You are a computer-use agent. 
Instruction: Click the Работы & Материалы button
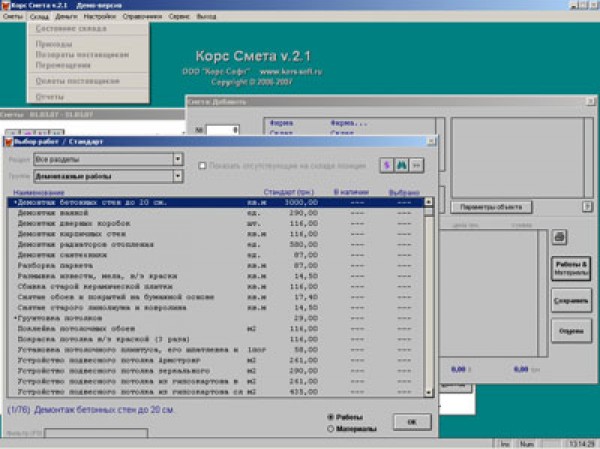(x=570, y=266)
